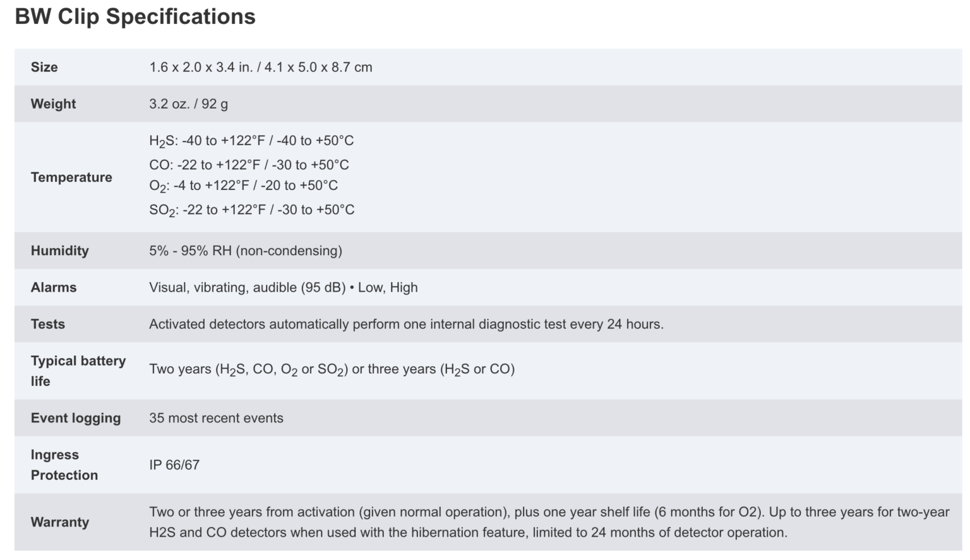Click the Temperature row label
Image resolution: width=970 pixels, height=560 pixels.
pyautogui.click(x=71, y=177)
